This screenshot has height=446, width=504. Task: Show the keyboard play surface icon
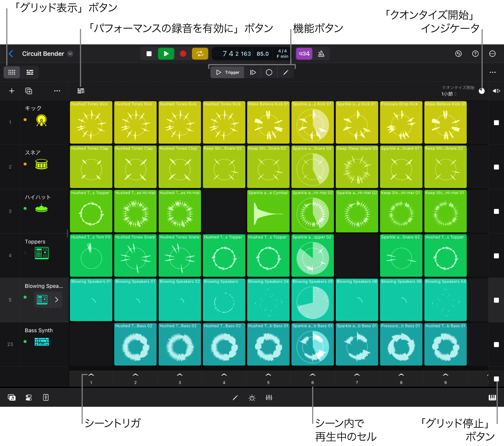[x=492, y=398]
